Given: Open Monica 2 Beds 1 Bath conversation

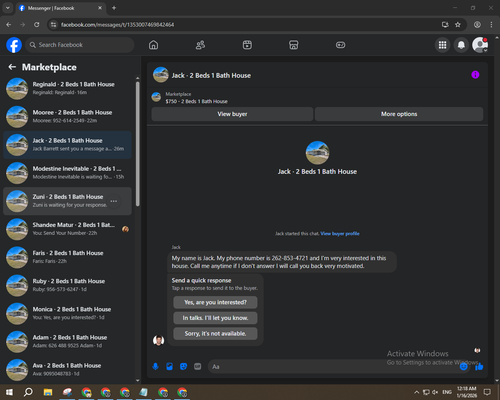Looking at the screenshot, I should pyautogui.click(x=68, y=313).
